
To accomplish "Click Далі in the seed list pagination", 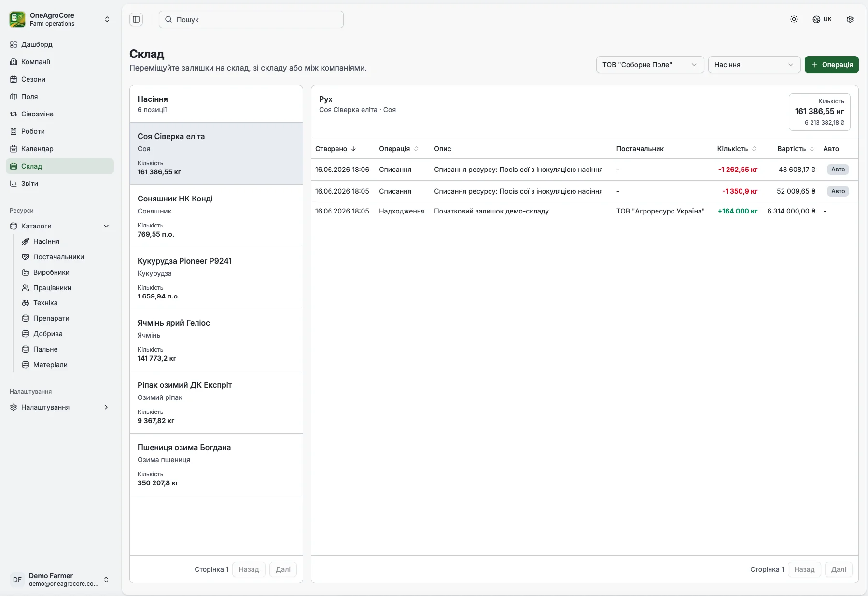I will coord(283,569).
